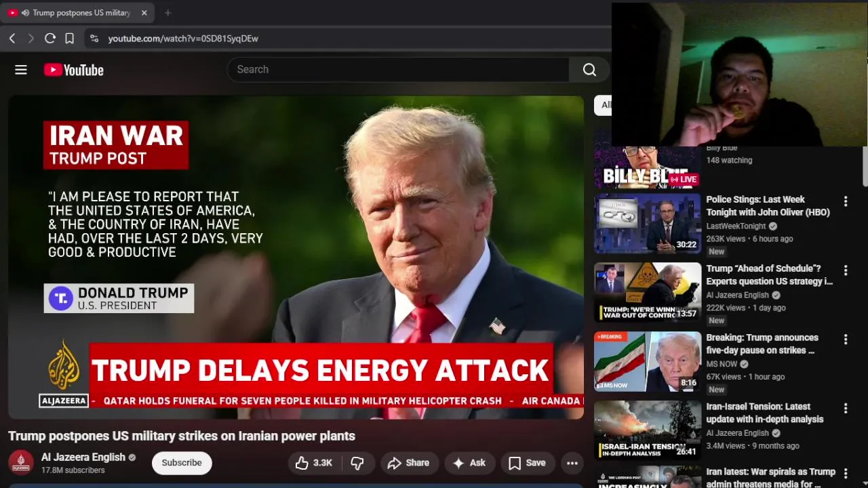Open options menu for Iran-Israel Tension video
Screen dimensions: 868x488
click(846, 409)
